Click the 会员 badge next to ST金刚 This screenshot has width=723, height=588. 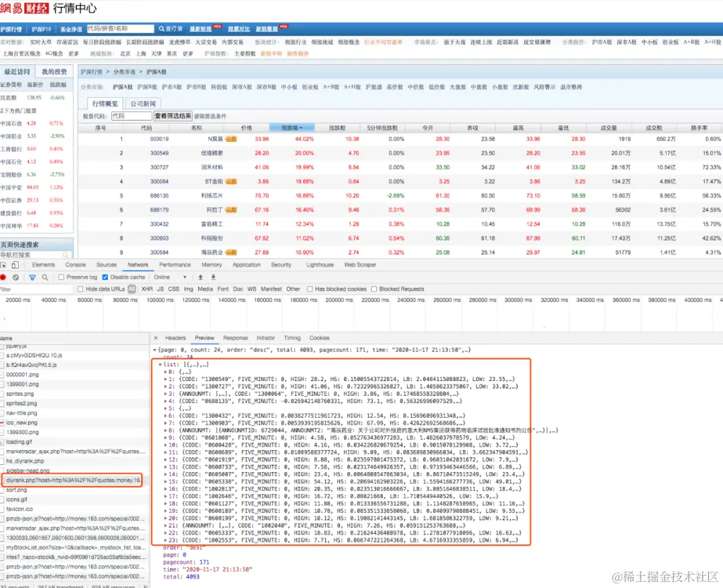pyautogui.click(x=231, y=181)
